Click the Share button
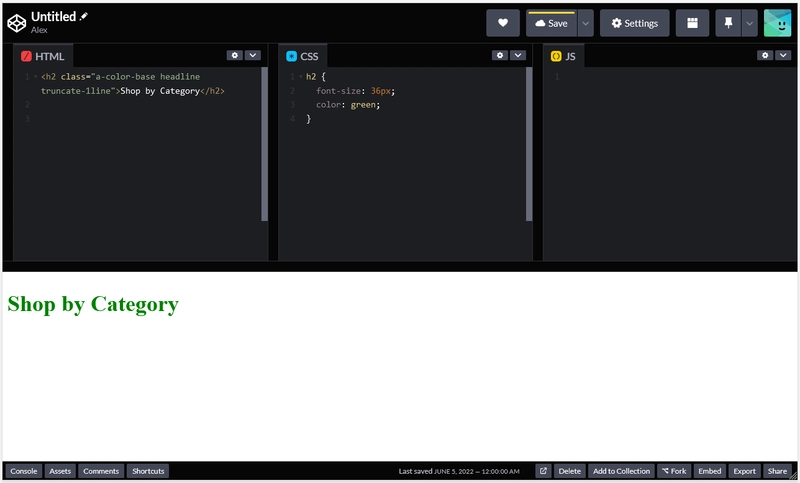 click(x=777, y=471)
